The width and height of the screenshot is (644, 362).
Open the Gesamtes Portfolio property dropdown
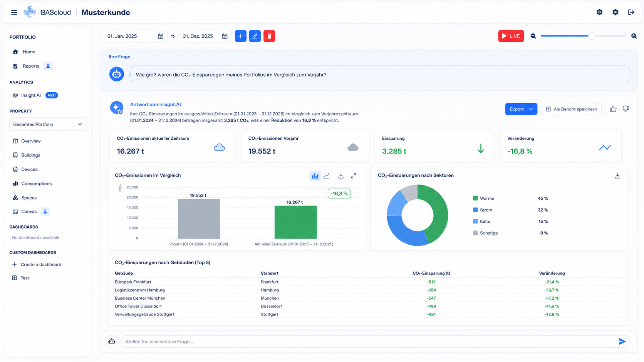click(x=48, y=124)
